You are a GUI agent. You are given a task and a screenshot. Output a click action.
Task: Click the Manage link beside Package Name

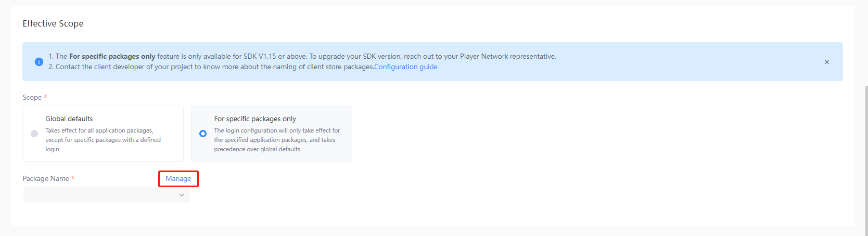pyautogui.click(x=178, y=179)
